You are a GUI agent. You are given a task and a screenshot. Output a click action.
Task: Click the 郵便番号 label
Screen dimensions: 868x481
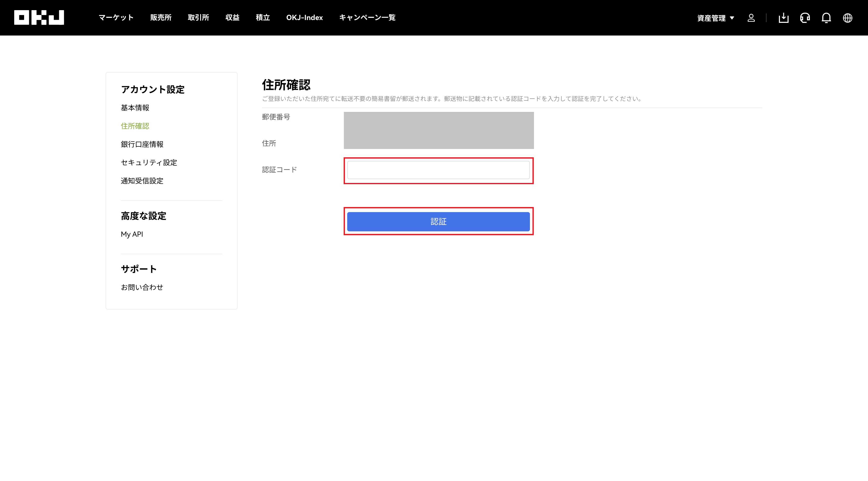click(276, 117)
